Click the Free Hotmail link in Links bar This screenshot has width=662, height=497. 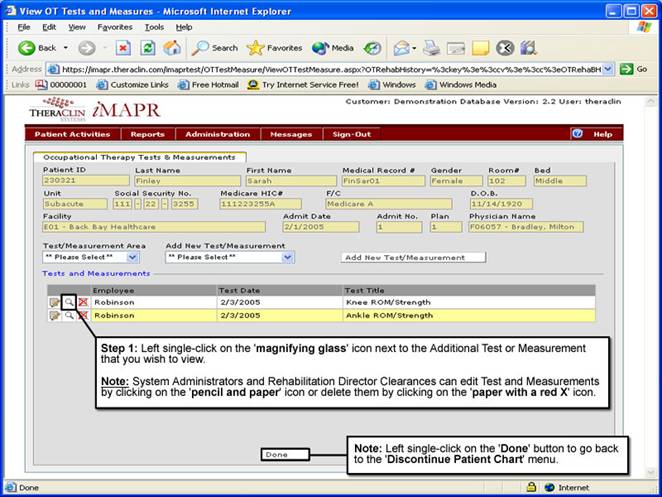click(211, 85)
